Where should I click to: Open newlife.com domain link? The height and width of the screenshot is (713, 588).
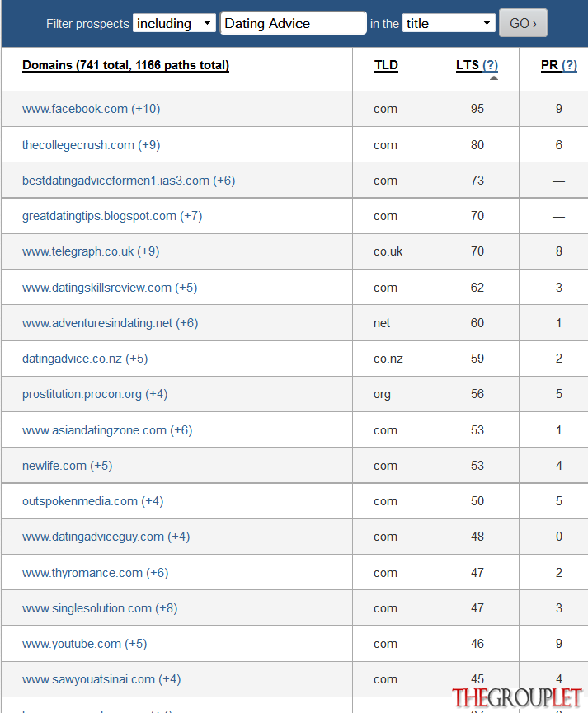coord(68,466)
